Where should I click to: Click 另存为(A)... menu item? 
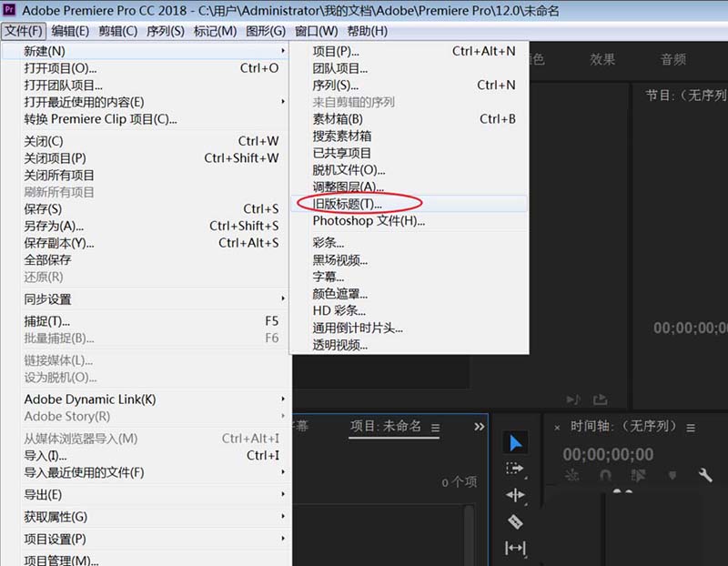coord(146,226)
